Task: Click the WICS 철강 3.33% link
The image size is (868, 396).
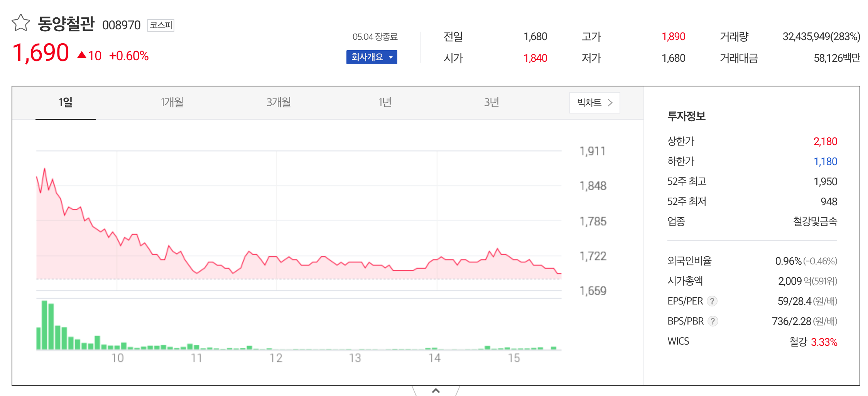Action: [x=813, y=342]
